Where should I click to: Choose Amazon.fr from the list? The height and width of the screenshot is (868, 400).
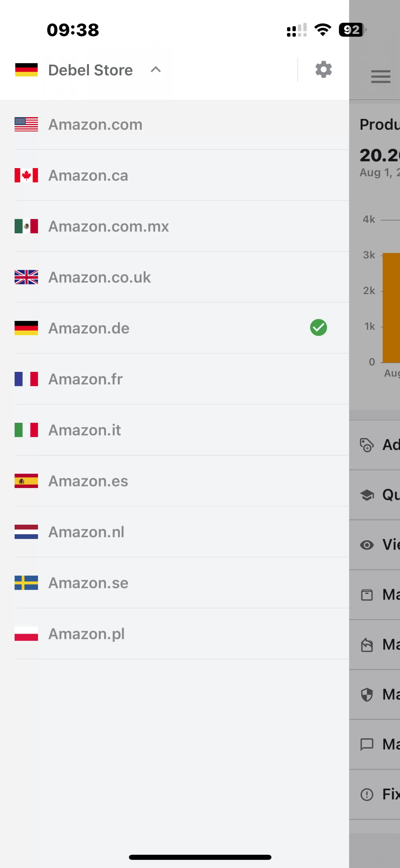tap(174, 379)
